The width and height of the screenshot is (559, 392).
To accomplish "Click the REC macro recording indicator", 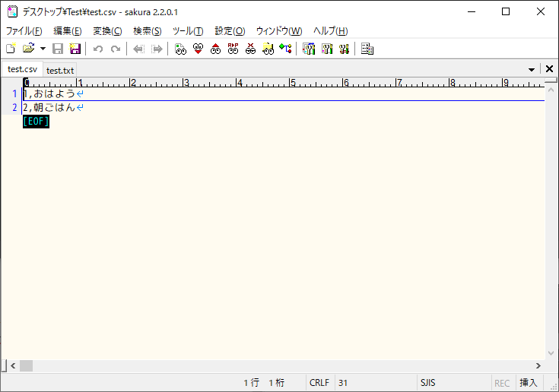I will click(502, 383).
